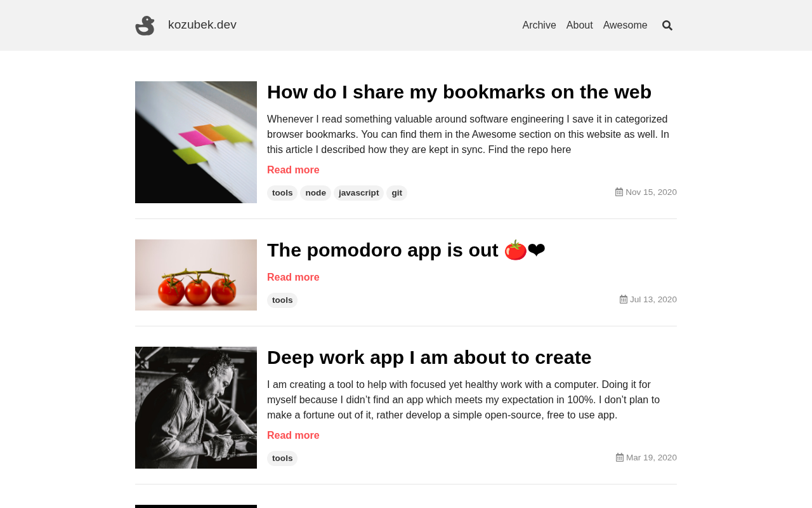Click the duck logo icon
This screenshot has height=508, width=812.
[145, 25]
